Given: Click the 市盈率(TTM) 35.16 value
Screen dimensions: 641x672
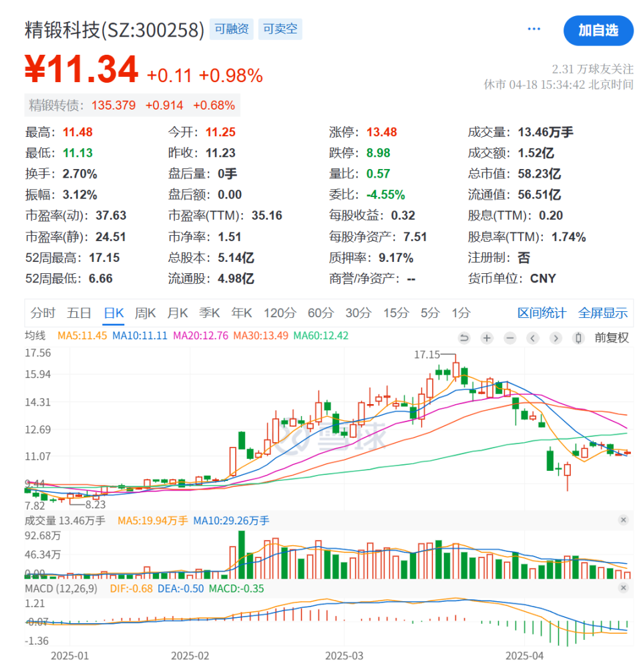Looking at the screenshot, I should 267,215.
